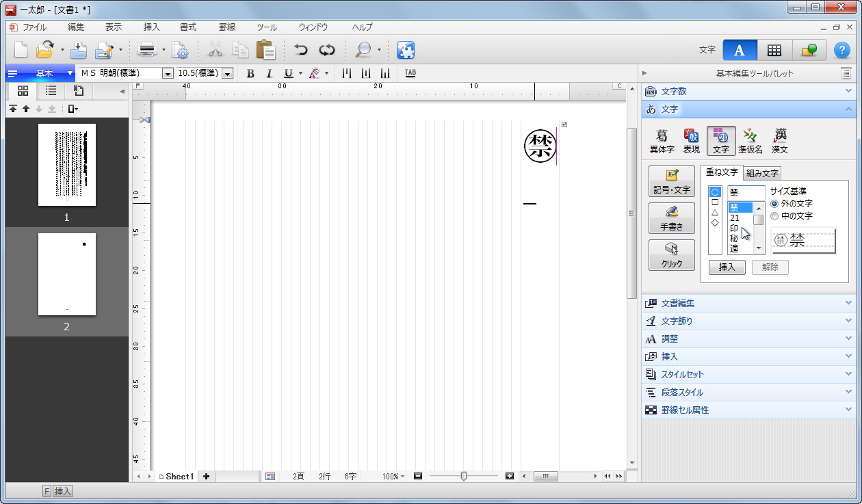Viewport: 862px width, 504px height.
Task: Click the save-as pencil icon
Action: click(105, 50)
